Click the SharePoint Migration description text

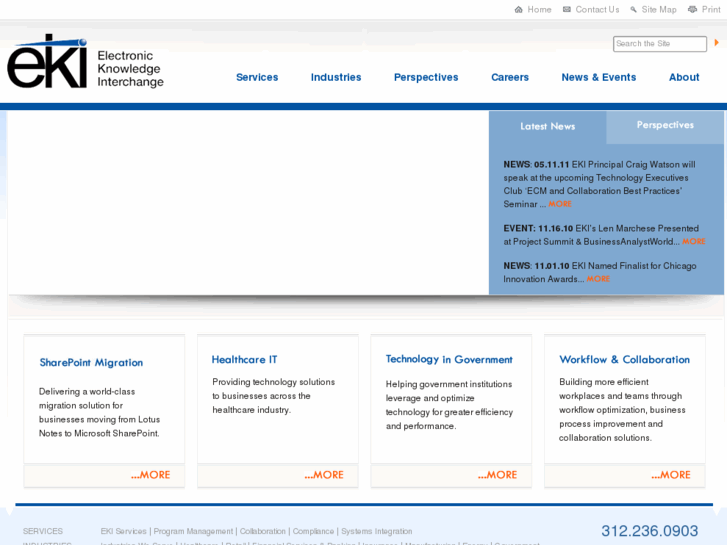(99, 412)
